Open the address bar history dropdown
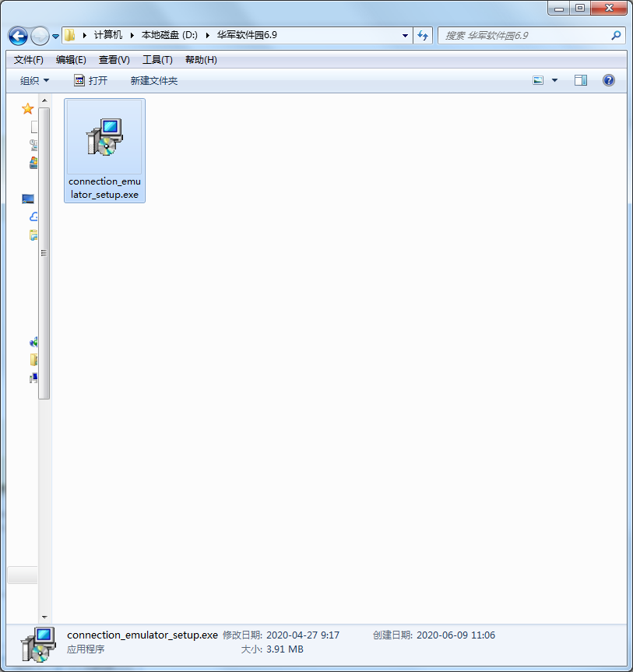 pos(404,35)
